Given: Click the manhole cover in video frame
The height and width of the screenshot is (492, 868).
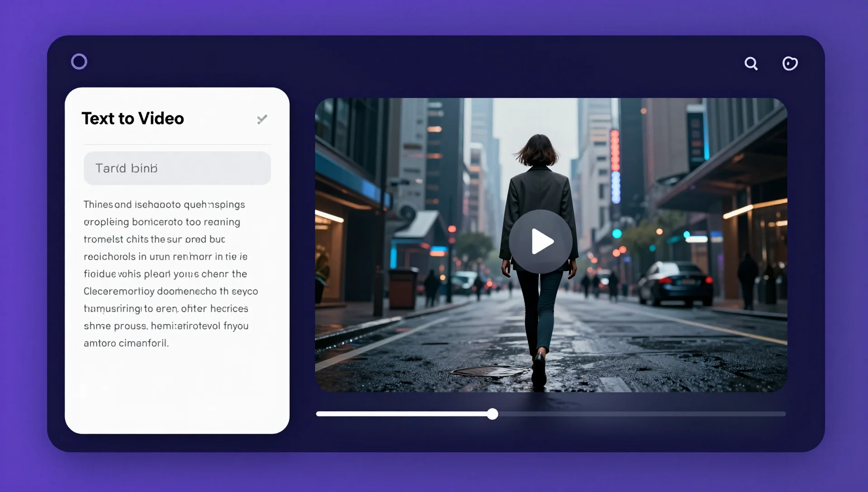Looking at the screenshot, I should pyautogui.click(x=488, y=372).
